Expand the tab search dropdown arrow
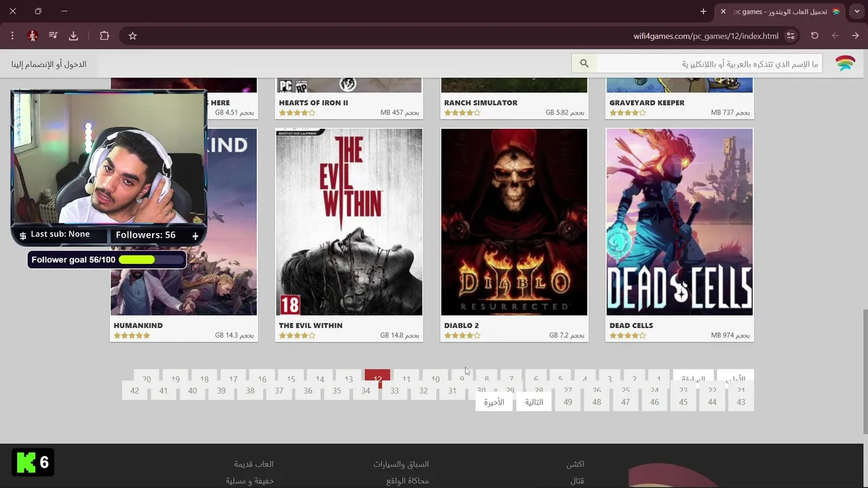The height and width of the screenshot is (488, 868). [x=857, y=12]
